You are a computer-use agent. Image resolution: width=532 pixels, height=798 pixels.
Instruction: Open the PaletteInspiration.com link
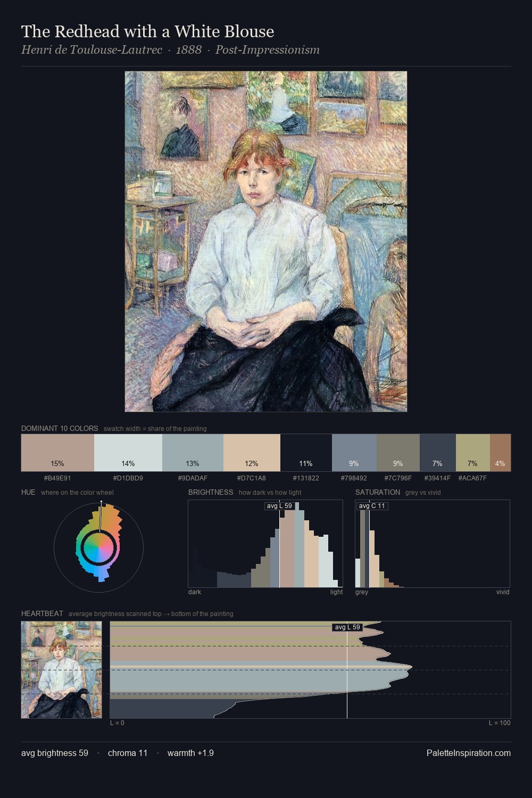pos(469,753)
